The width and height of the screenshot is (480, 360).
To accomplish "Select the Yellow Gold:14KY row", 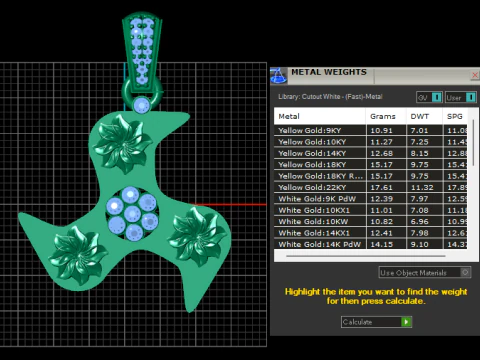I will (x=370, y=153).
